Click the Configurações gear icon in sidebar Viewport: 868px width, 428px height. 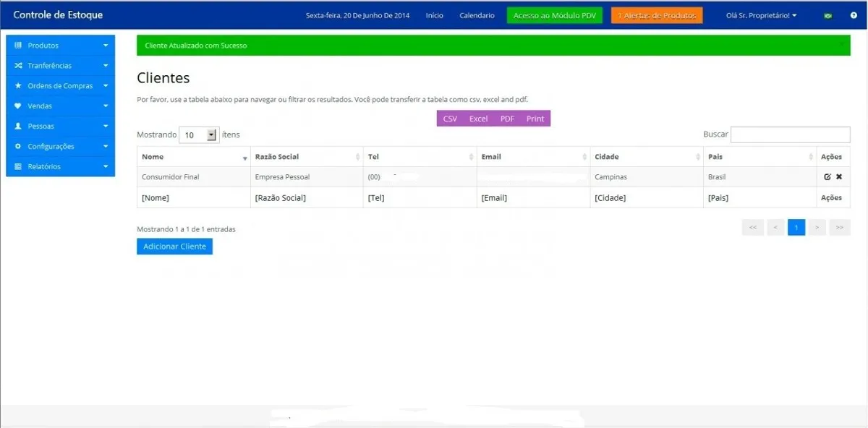pyautogui.click(x=18, y=146)
